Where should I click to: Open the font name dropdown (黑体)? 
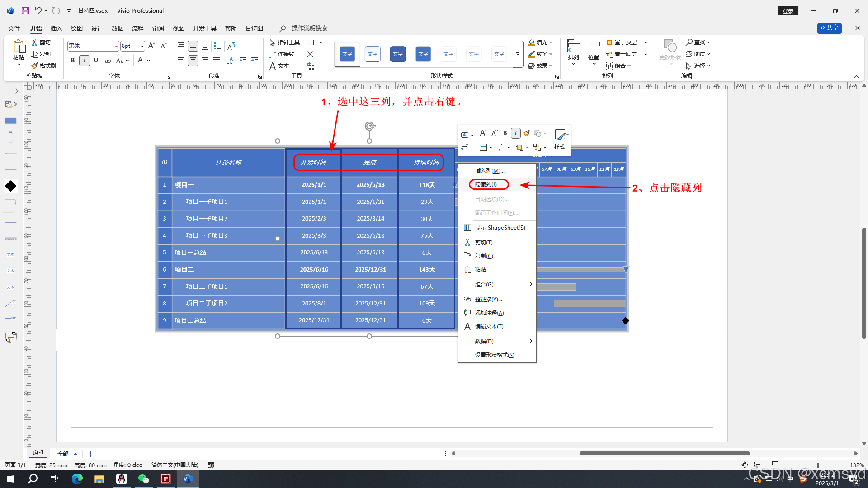116,46
